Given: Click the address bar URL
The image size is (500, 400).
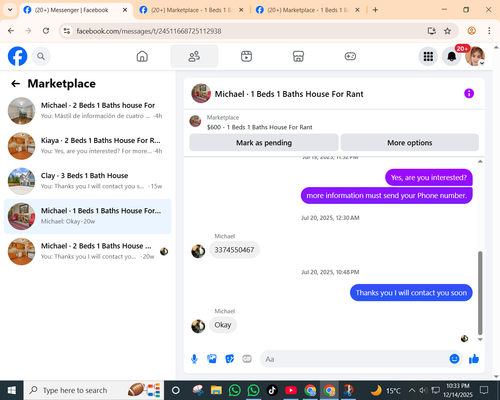Looking at the screenshot, I should pyautogui.click(x=149, y=31).
